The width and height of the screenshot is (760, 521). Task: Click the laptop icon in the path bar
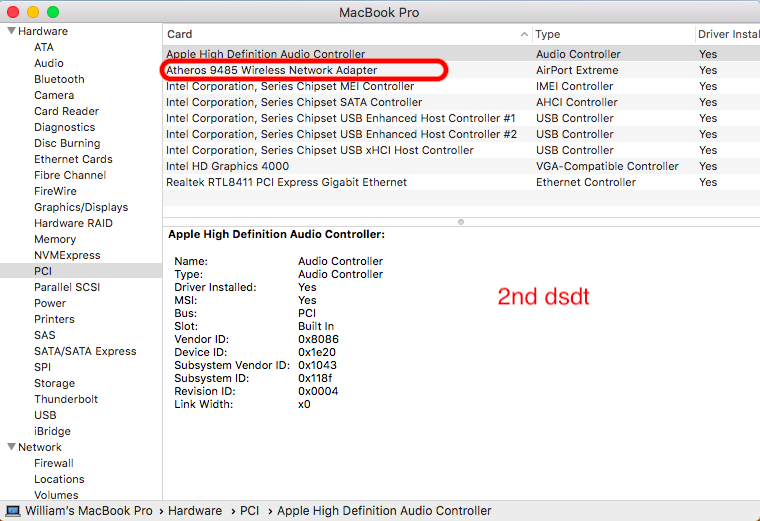(13, 511)
